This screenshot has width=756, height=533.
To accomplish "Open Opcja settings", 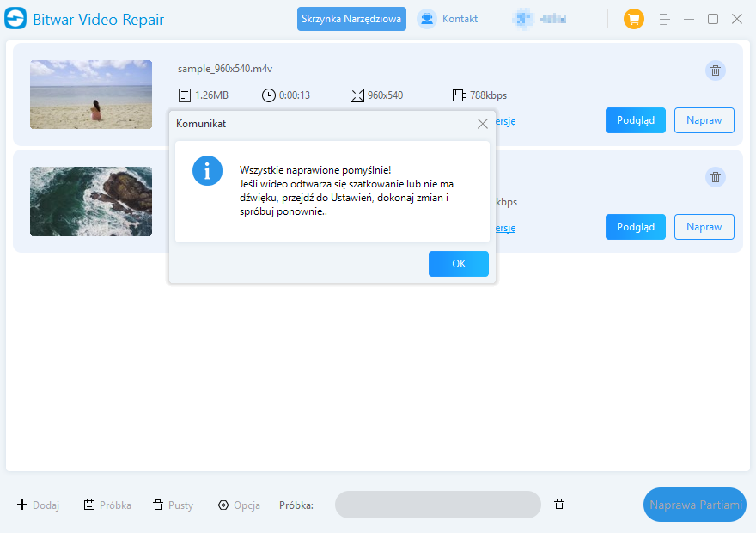I will click(239, 505).
